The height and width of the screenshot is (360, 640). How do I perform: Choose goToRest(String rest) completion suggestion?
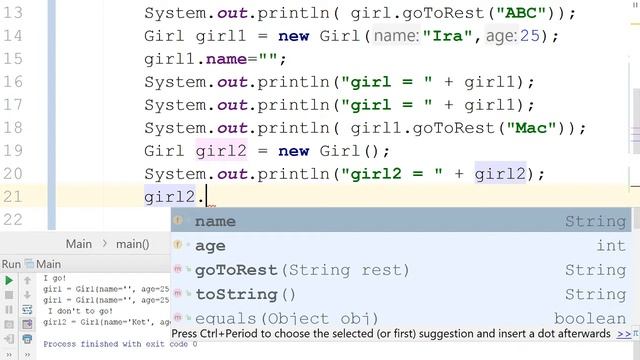tap(400, 270)
